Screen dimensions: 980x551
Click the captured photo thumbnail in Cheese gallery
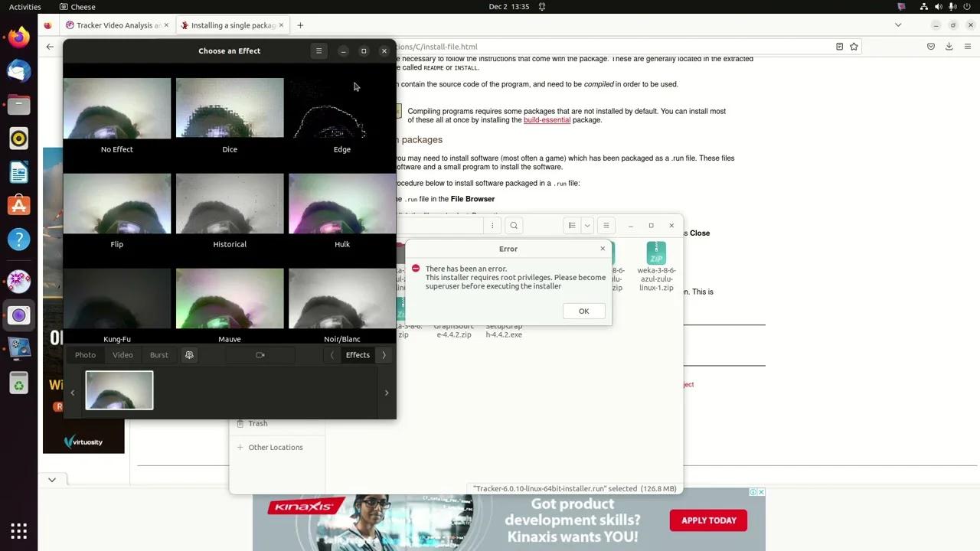click(x=119, y=390)
